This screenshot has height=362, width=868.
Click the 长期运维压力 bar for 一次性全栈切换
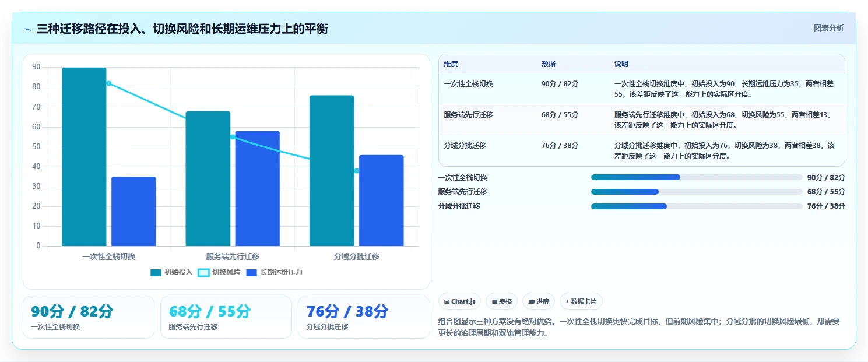click(x=133, y=212)
